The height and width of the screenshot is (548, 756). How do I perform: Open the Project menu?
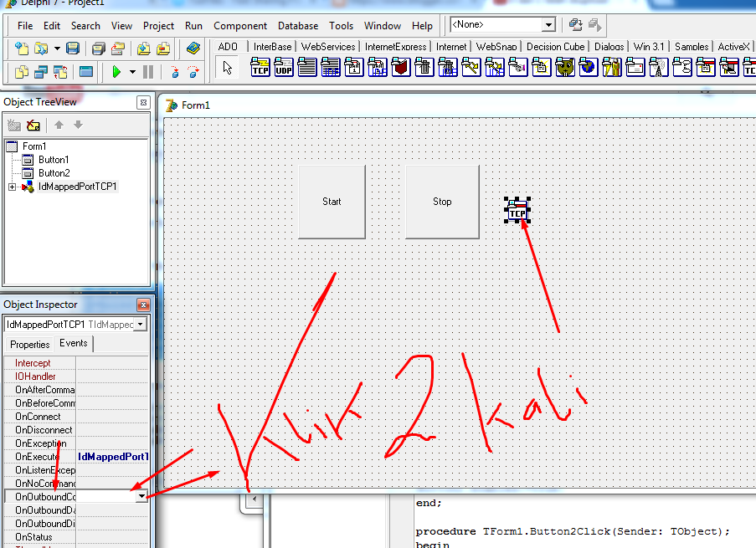tap(158, 26)
